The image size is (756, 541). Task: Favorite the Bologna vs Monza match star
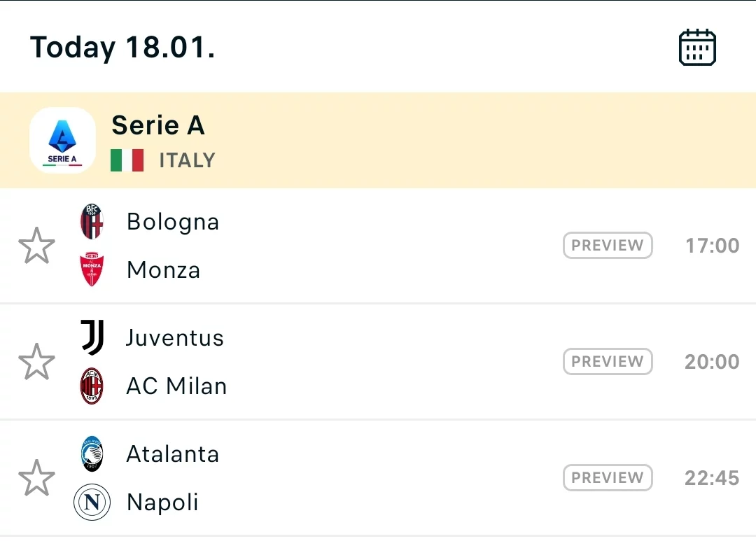tap(36, 246)
